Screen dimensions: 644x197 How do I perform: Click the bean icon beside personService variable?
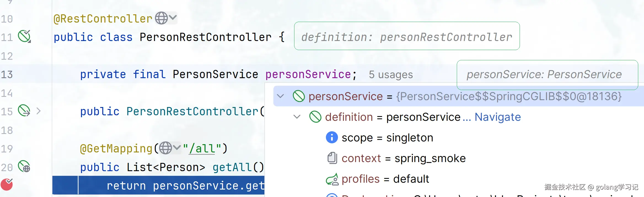(x=299, y=96)
